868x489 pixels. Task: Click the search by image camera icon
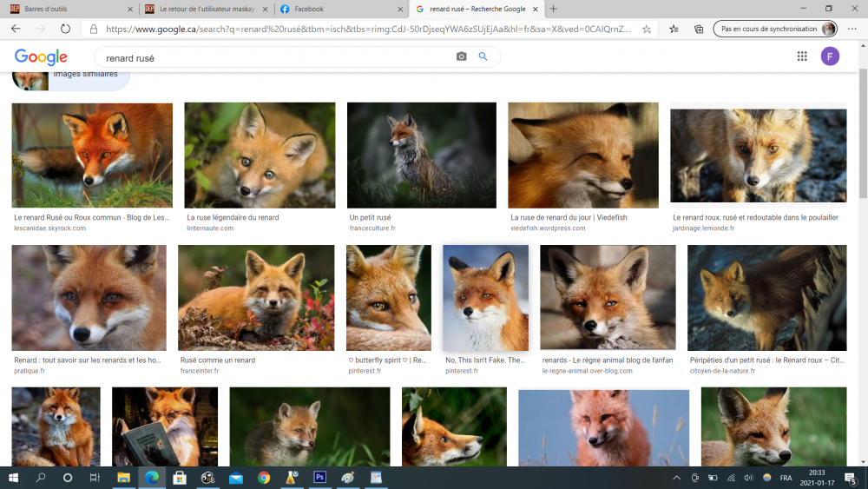pyautogui.click(x=462, y=57)
